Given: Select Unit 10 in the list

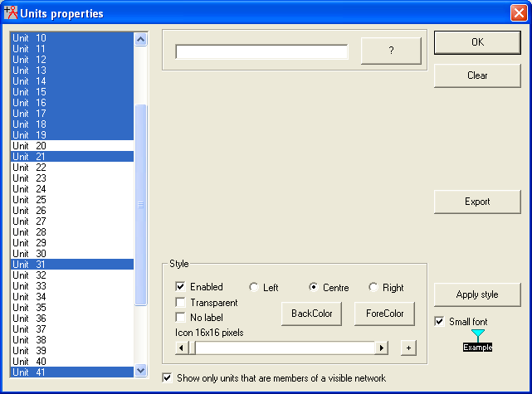Looking at the screenshot, I should [x=72, y=37].
